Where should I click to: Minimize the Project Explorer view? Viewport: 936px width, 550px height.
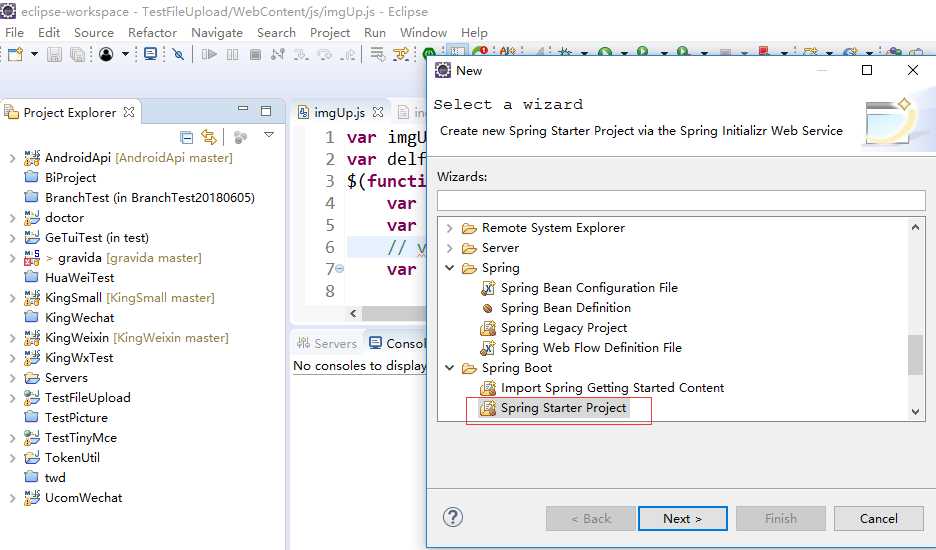click(243, 109)
